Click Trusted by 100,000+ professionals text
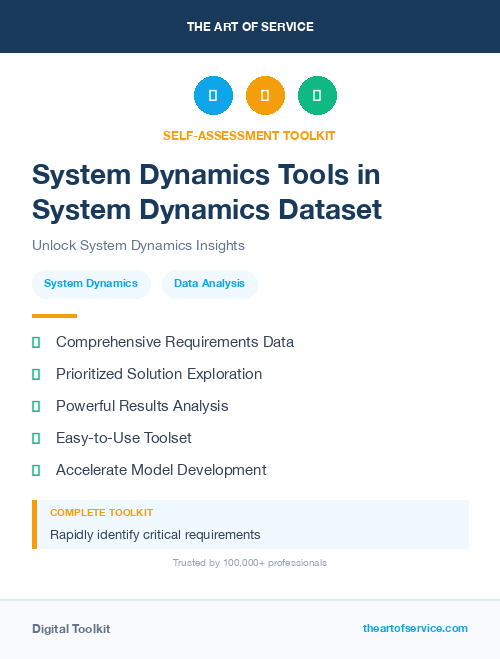This screenshot has height=659, width=500. (x=250, y=563)
